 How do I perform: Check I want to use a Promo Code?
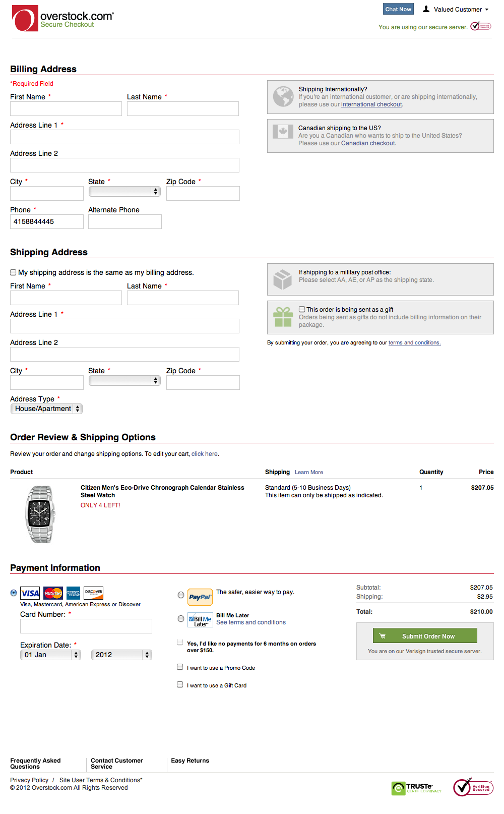pyautogui.click(x=179, y=667)
